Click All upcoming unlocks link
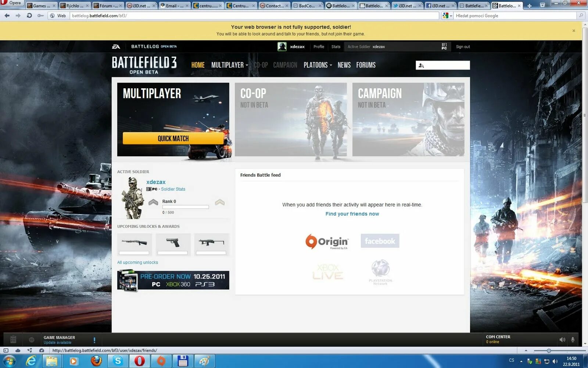 pos(137,262)
